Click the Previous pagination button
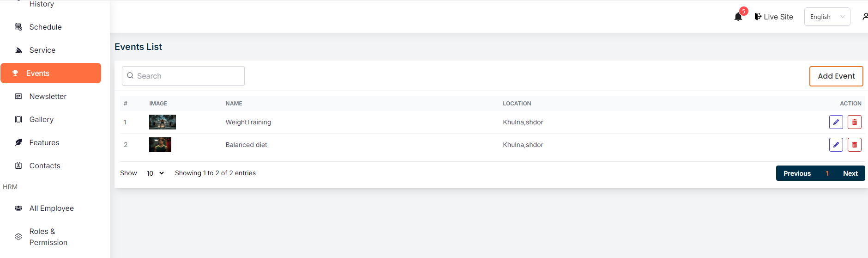Screen dimensions: 868x258 click(x=797, y=173)
